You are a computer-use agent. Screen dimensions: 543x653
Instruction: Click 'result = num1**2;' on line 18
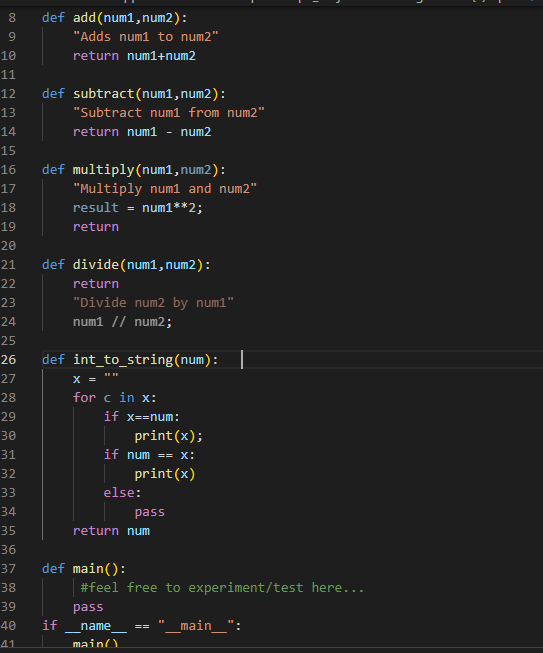click(x=138, y=208)
